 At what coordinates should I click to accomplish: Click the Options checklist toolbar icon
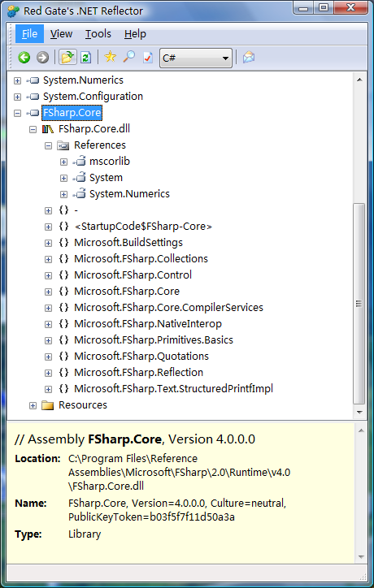pyautogui.click(x=148, y=58)
